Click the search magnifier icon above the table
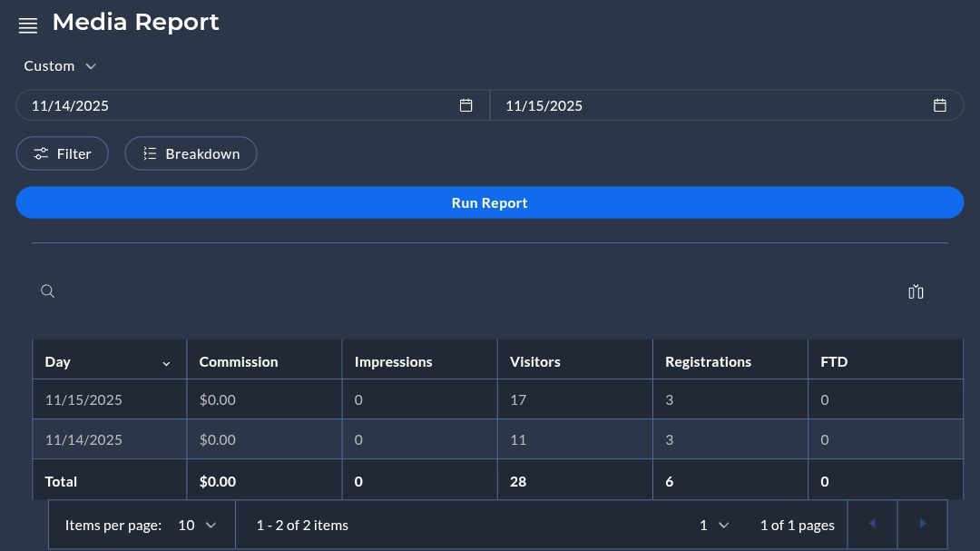 [47, 290]
